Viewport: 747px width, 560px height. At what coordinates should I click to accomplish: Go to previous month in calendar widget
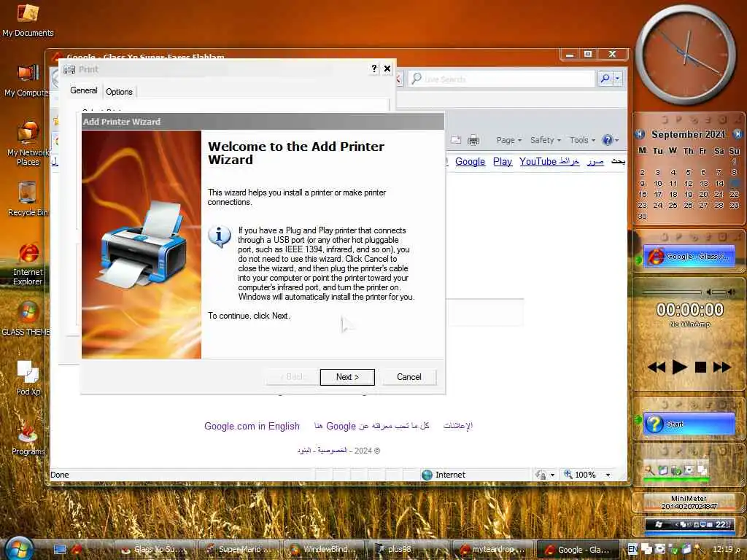(640, 134)
